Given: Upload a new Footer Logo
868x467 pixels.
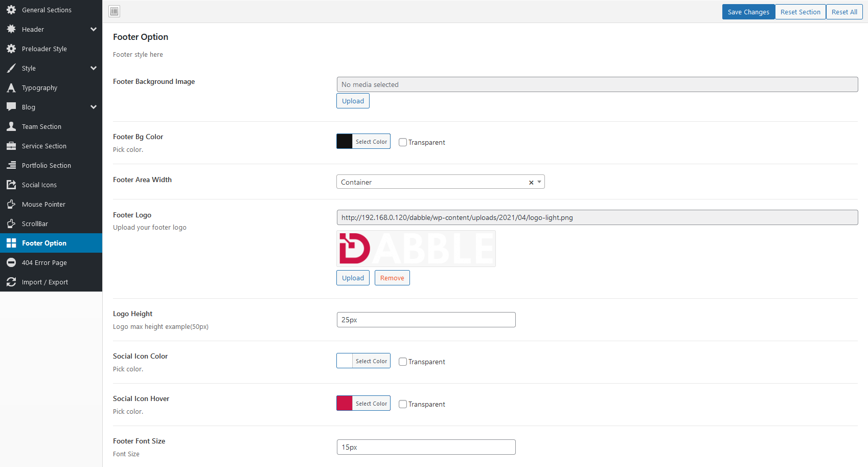Looking at the screenshot, I should (x=353, y=278).
